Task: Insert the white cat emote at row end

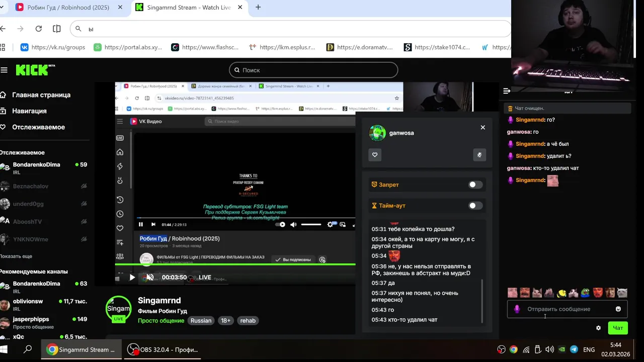Action: point(622,293)
